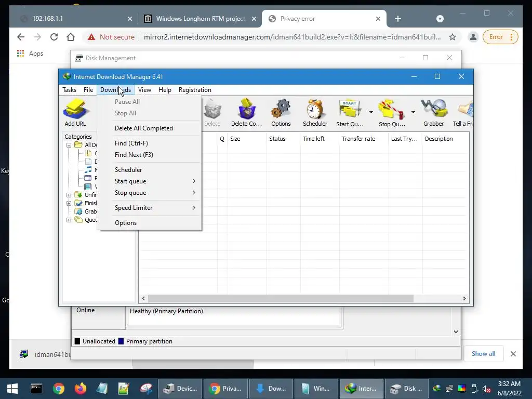Select the Grabber projects tree item

pos(86,211)
